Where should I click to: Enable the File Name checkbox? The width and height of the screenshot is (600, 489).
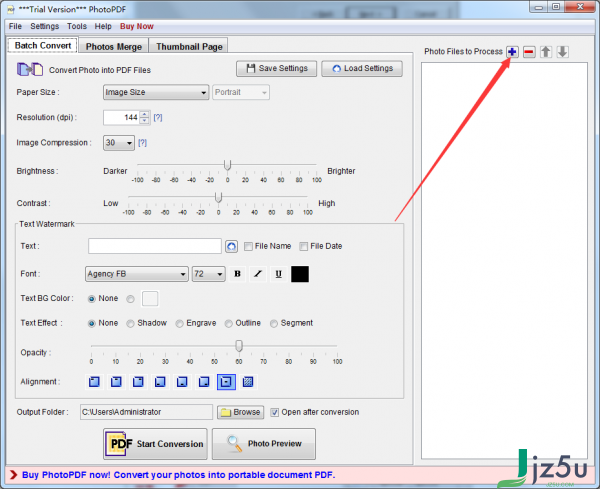(248, 246)
